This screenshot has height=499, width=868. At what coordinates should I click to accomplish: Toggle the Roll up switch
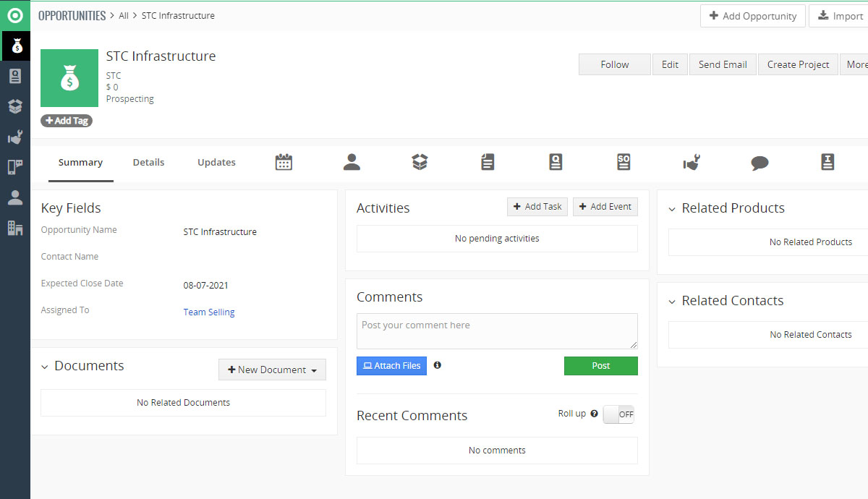point(618,414)
